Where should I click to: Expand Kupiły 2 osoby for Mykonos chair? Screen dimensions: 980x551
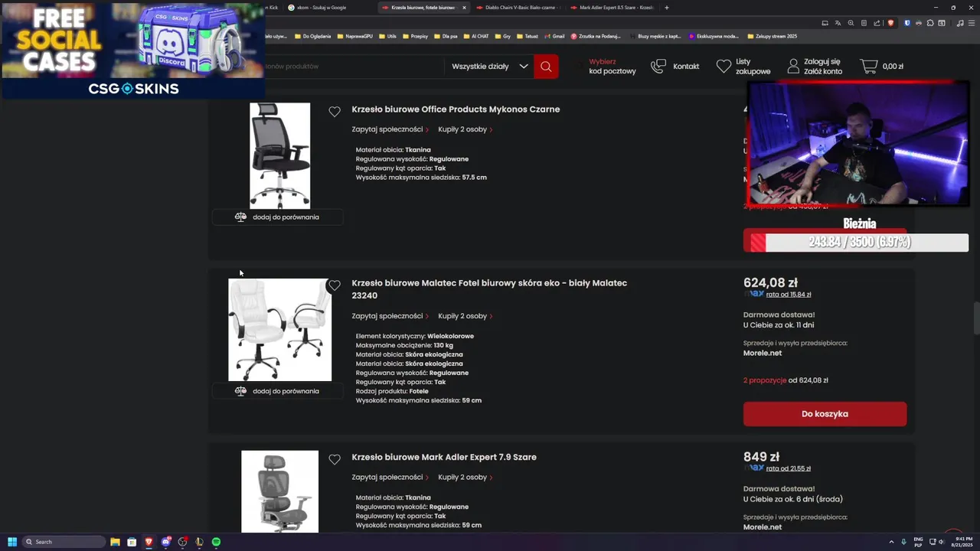coord(465,129)
